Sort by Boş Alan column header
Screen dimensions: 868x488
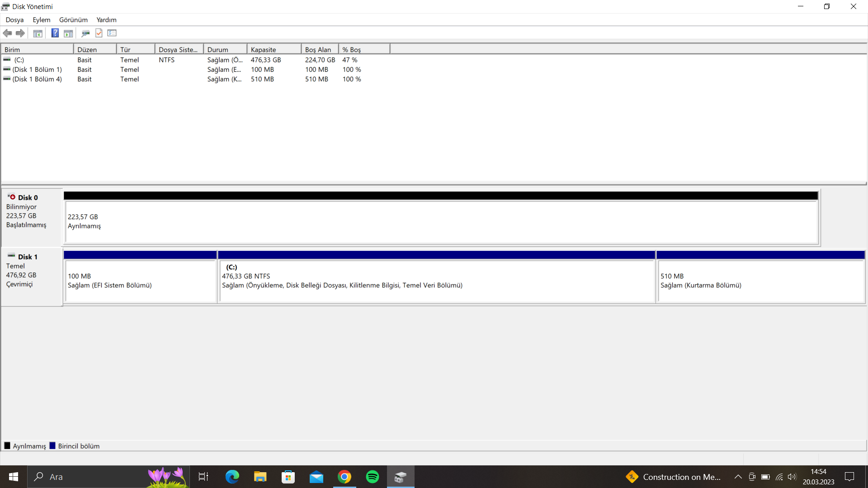pyautogui.click(x=319, y=50)
